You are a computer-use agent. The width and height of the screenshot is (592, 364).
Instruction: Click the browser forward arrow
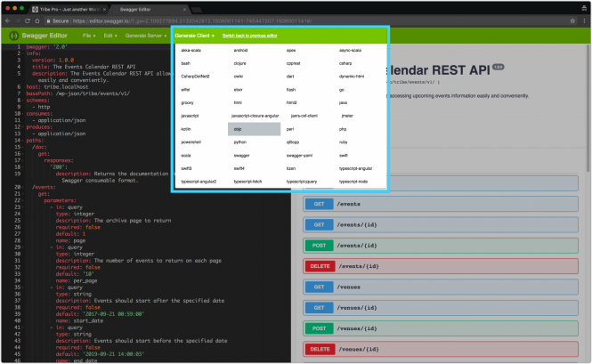(18, 18)
